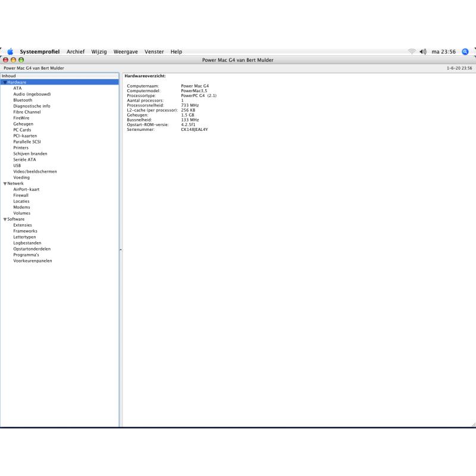The height and width of the screenshot is (476, 476).
Task: Click the window's yellow minimize button
Action: pyautogui.click(x=13, y=60)
